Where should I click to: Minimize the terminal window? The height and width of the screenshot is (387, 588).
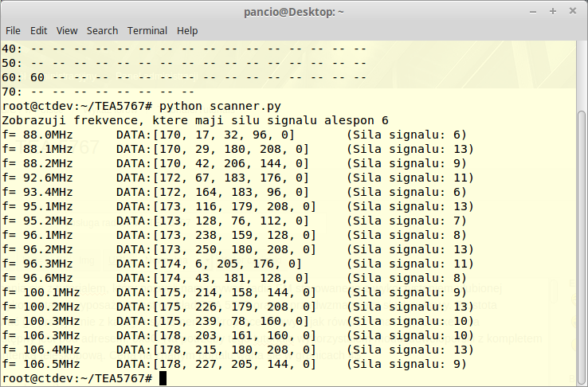534,11
